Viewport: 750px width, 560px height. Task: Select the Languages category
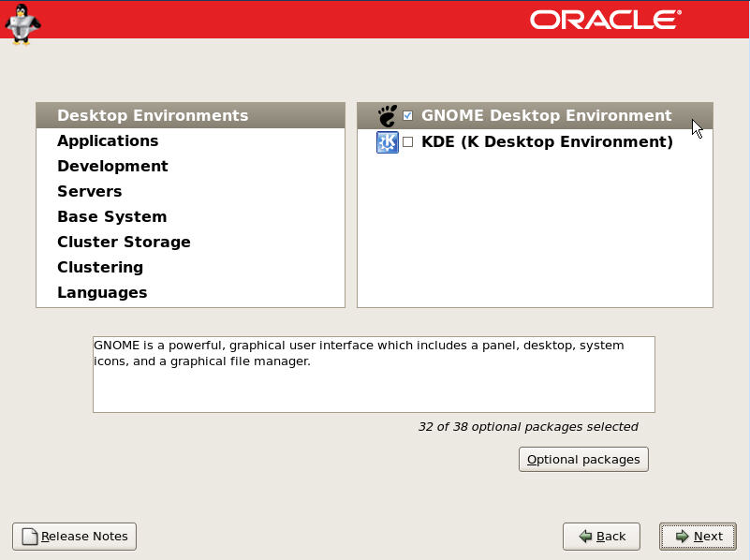coord(190,293)
